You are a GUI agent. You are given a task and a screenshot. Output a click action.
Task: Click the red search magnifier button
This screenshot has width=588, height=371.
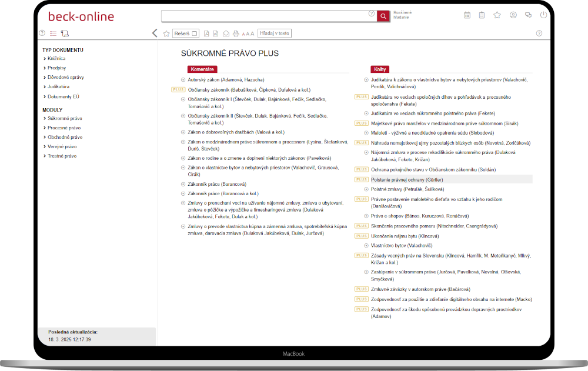click(x=383, y=16)
